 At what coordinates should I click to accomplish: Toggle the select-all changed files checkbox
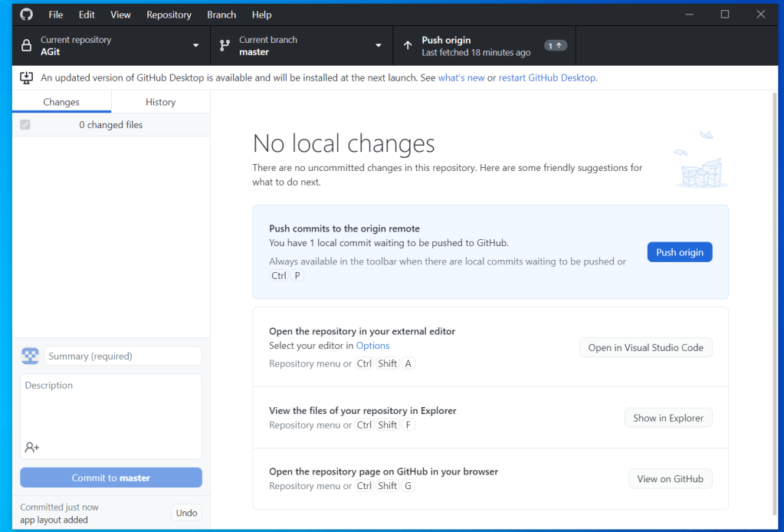pyautogui.click(x=25, y=125)
